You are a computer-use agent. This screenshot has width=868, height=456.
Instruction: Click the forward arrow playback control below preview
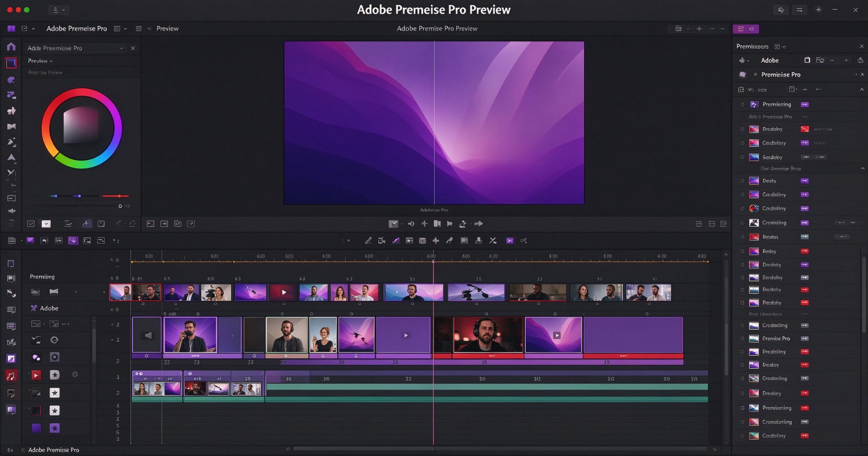coord(478,224)
